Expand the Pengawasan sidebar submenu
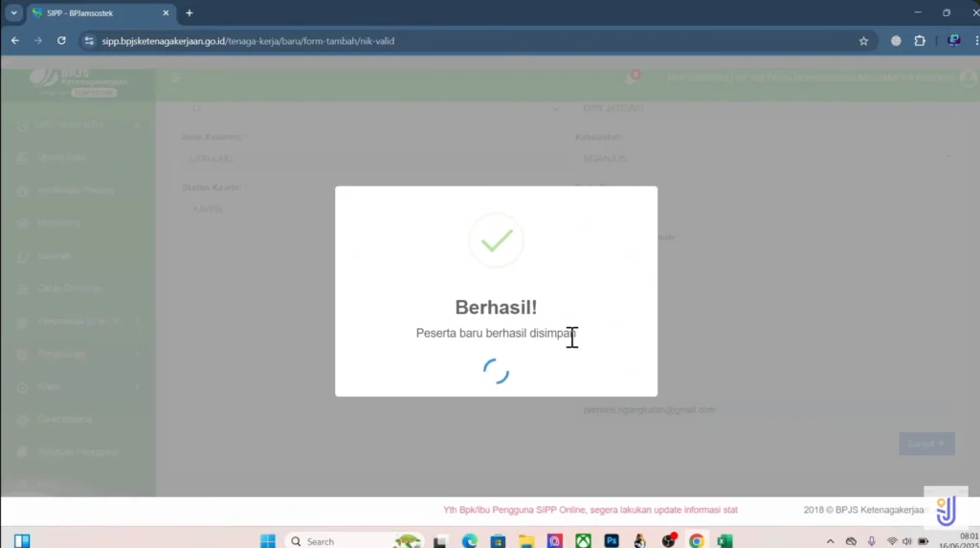The height and width of the screenshot is (548, 980). coord(78,354)
